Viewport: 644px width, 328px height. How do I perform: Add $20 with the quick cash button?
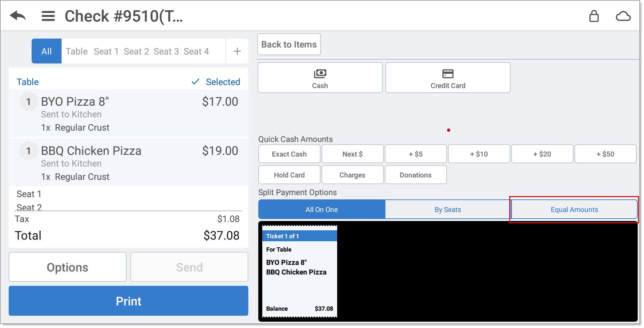click(542, 154)
